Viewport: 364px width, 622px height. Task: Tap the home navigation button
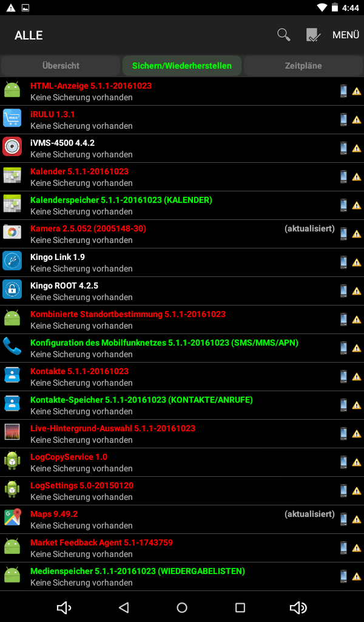pyautogui.click(x=182, y=607)
